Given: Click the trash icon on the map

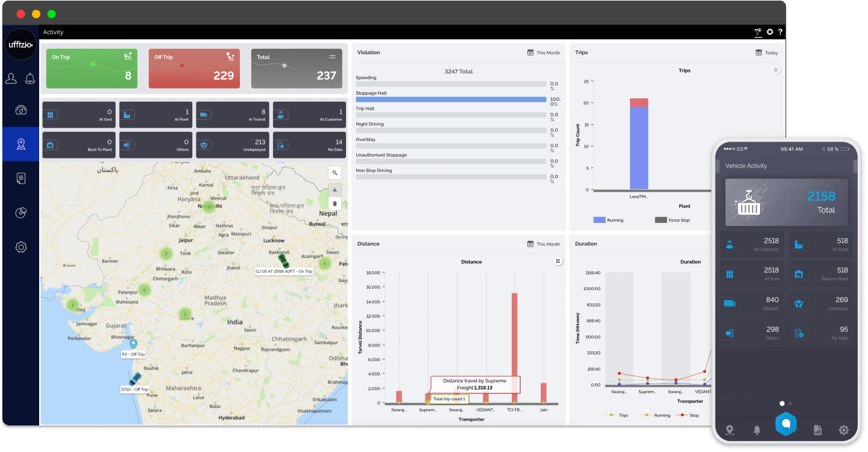Looking at the screenshot, I should coord(335,204).
